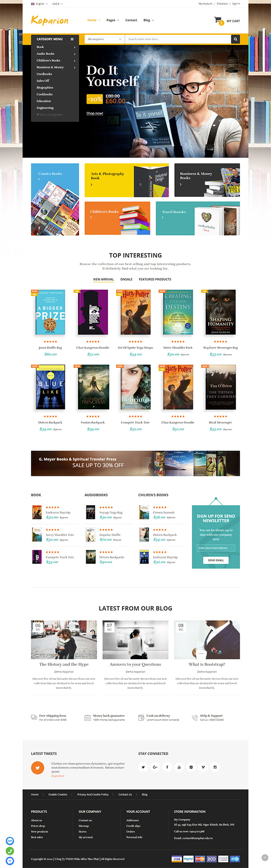
Task: Click the Send Email newsletter button
Action: pos(216,560)
